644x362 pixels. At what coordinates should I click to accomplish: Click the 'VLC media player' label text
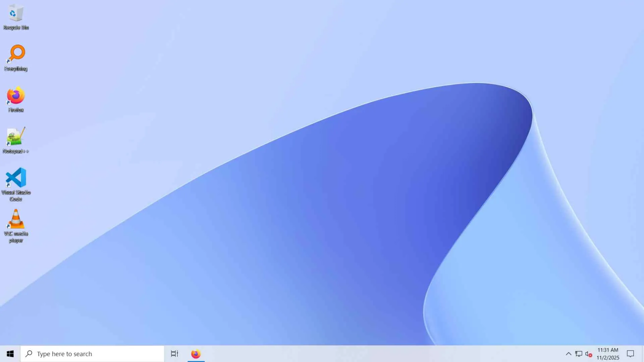(x=16, y=237)
